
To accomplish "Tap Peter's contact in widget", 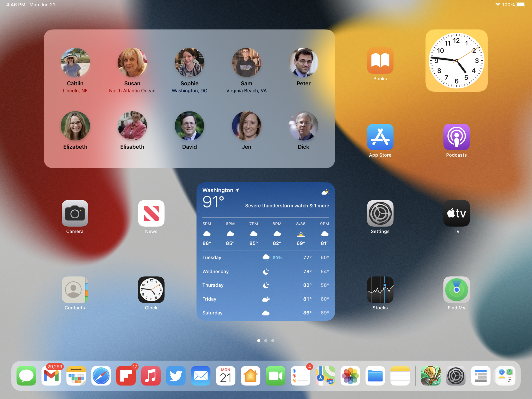I will [304, 63].
